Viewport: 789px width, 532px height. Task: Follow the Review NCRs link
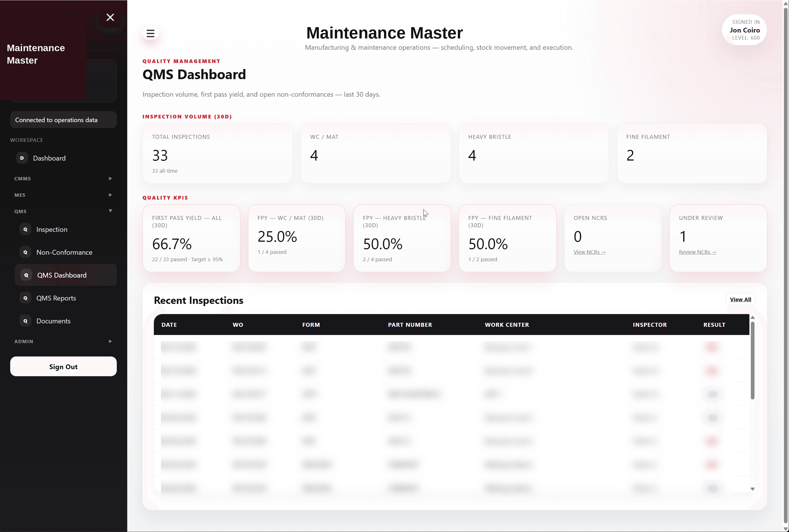click(697, 252)
